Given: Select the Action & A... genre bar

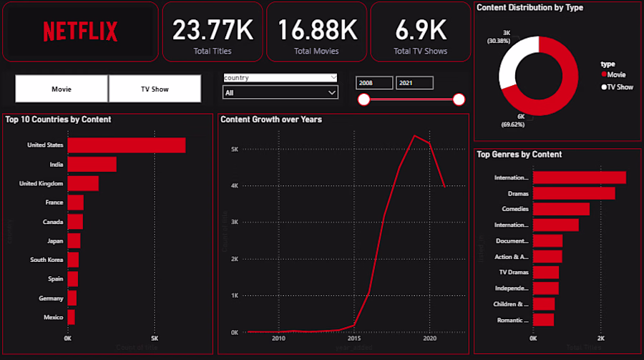Looking at the screenshot, I should click(547, 257).
